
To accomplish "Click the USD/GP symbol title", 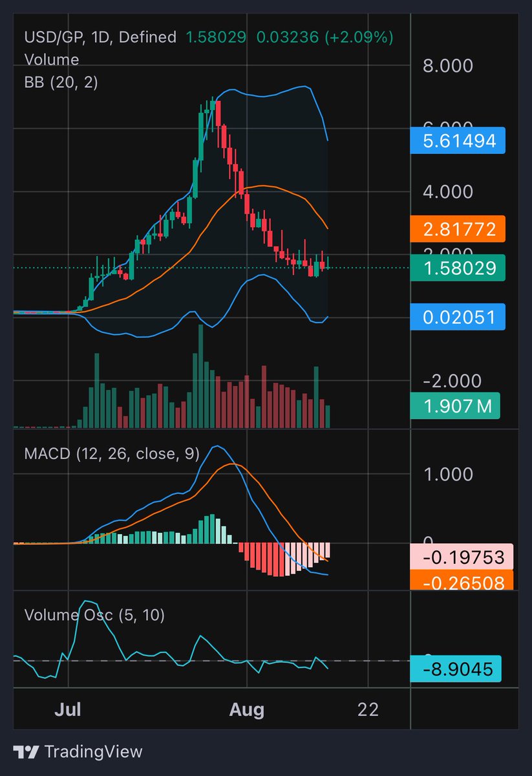I will (56, 38).
